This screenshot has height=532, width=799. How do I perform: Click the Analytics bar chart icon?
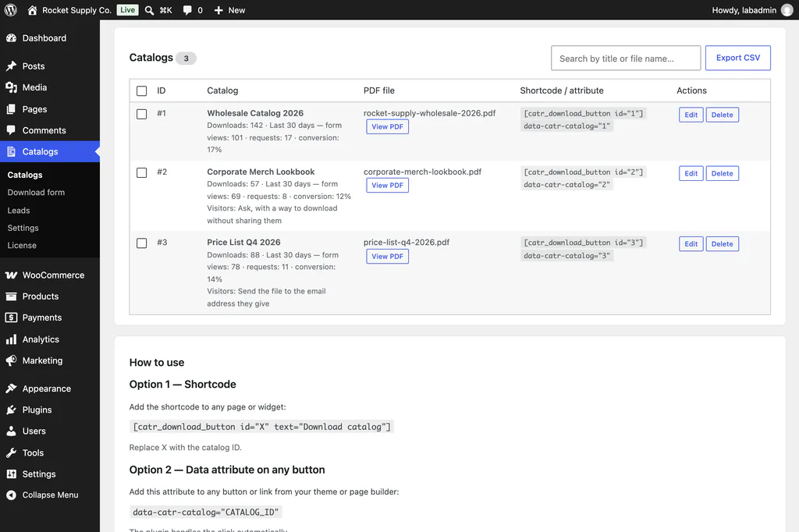pos(11,339)
